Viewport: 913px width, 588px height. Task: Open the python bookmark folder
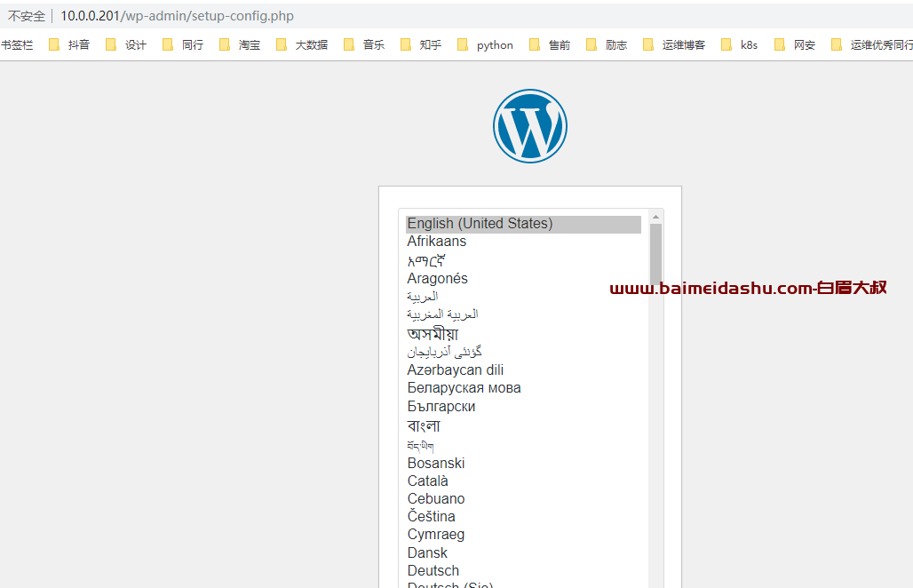pyautogui.click(x=485, y=44)
